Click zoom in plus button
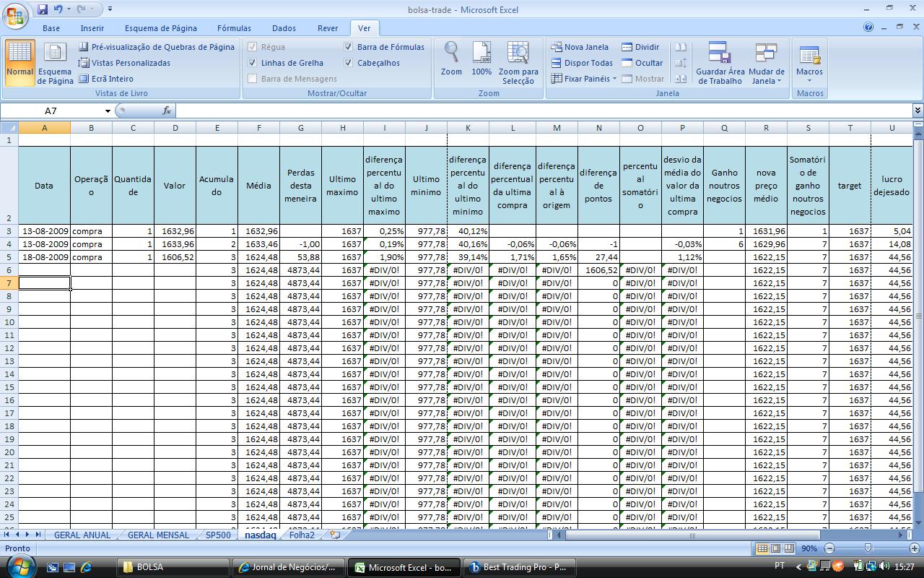This screenshot has width=924, height=578. coord(915,548)
